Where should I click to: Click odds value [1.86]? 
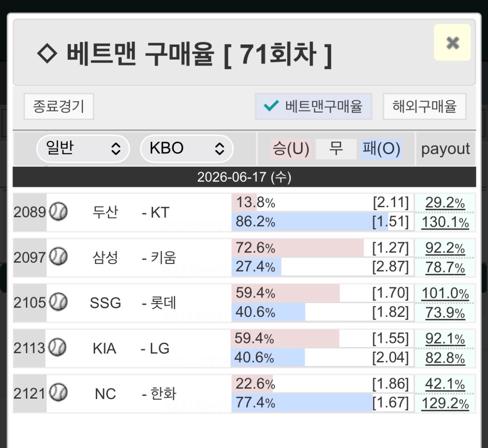[390, 384]
